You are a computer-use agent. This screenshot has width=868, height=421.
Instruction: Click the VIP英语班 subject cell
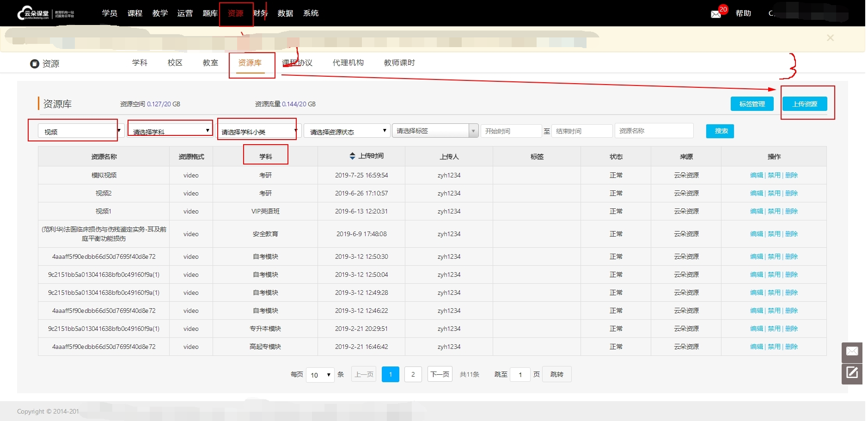pyautogui.click(x=265, y=211)
